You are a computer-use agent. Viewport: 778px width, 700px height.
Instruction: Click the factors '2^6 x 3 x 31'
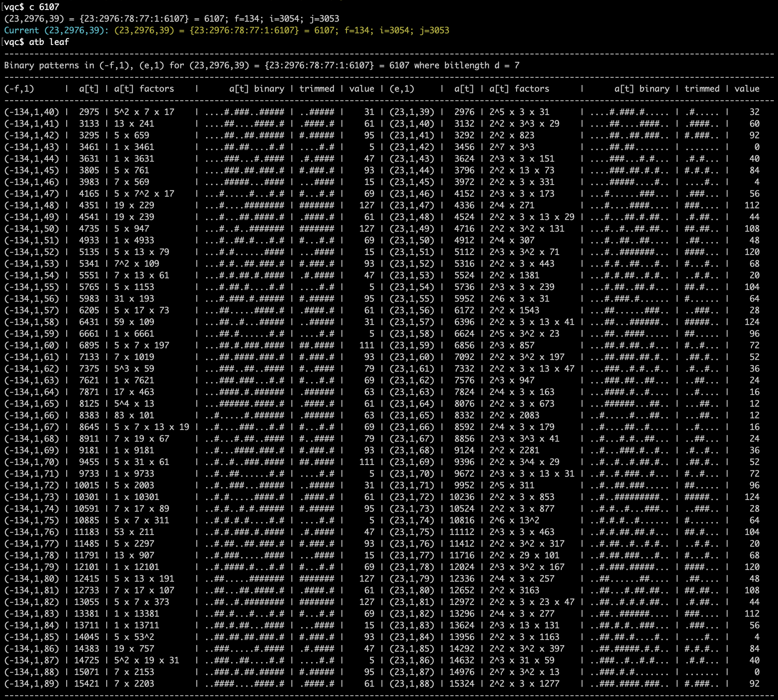point(520,299)
